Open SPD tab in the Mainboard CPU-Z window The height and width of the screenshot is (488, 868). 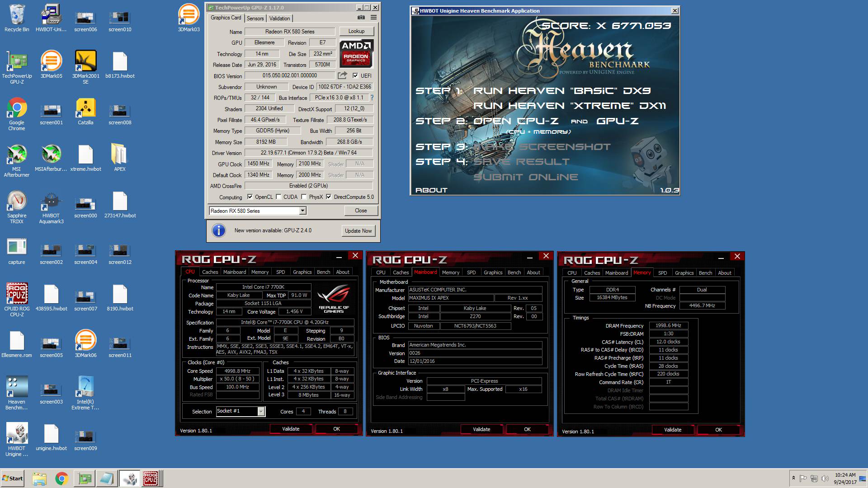tap(471, 272)
